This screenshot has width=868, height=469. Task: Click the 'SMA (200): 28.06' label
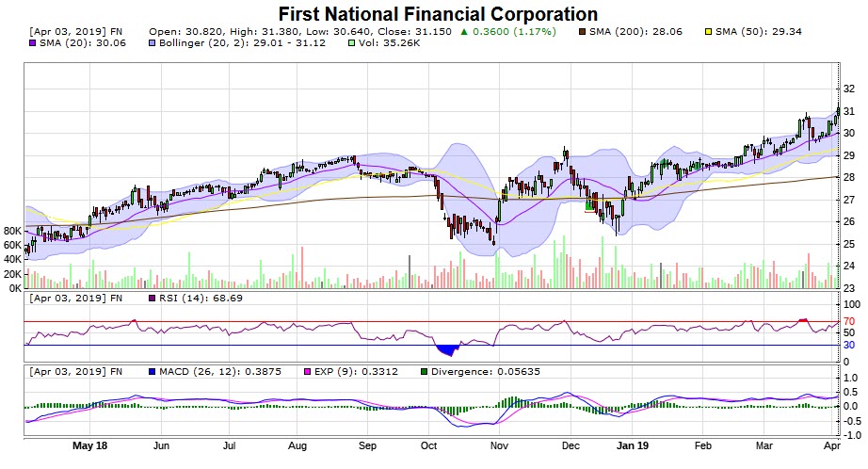[635, 32]
